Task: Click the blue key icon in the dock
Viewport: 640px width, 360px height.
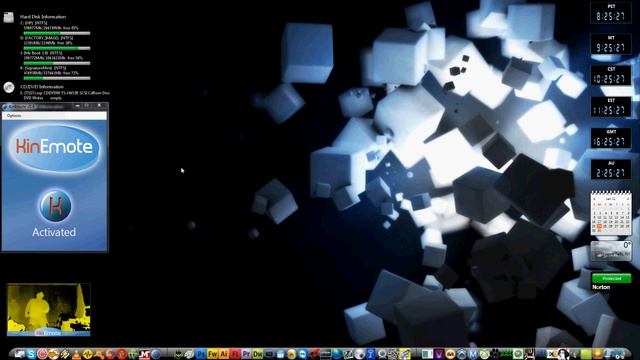Action: pyautogui.click(x=370, y=354)
